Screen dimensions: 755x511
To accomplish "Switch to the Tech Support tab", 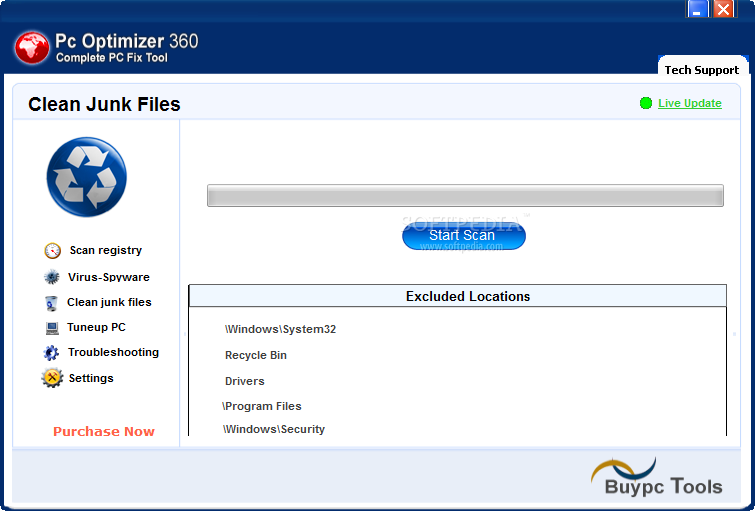I will pyautogui.click(x=702, y=66).
